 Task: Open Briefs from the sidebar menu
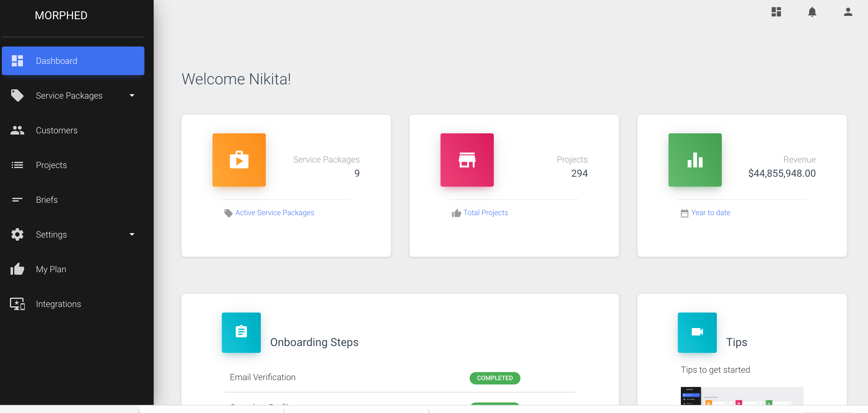click(x=46, y=200)
